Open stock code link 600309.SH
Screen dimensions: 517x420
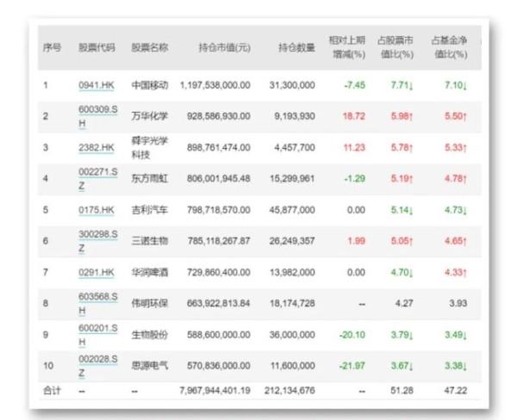pos(98,116)
